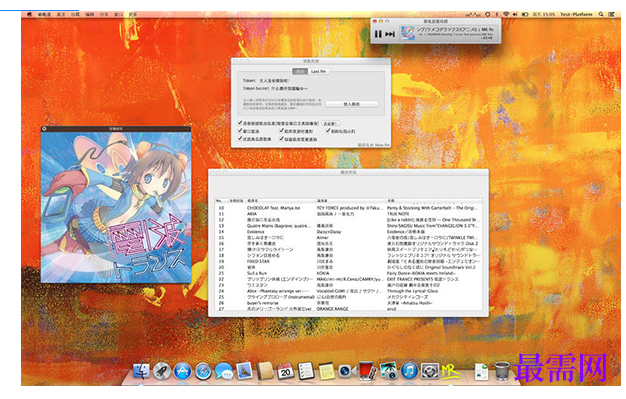The width and height of the screenshot is (626, 399).
Task: Open the App Store from the Dock
Action: [182, 371]
